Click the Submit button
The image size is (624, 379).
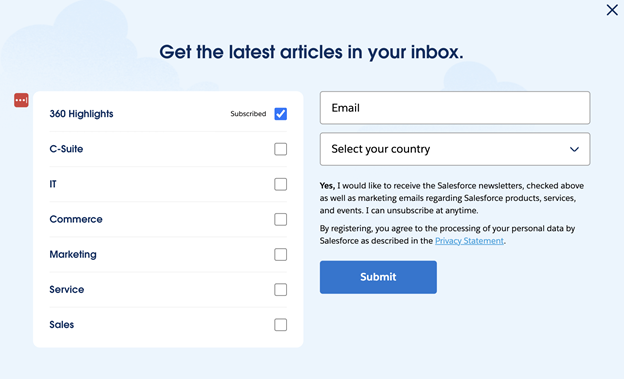point(378,277)
